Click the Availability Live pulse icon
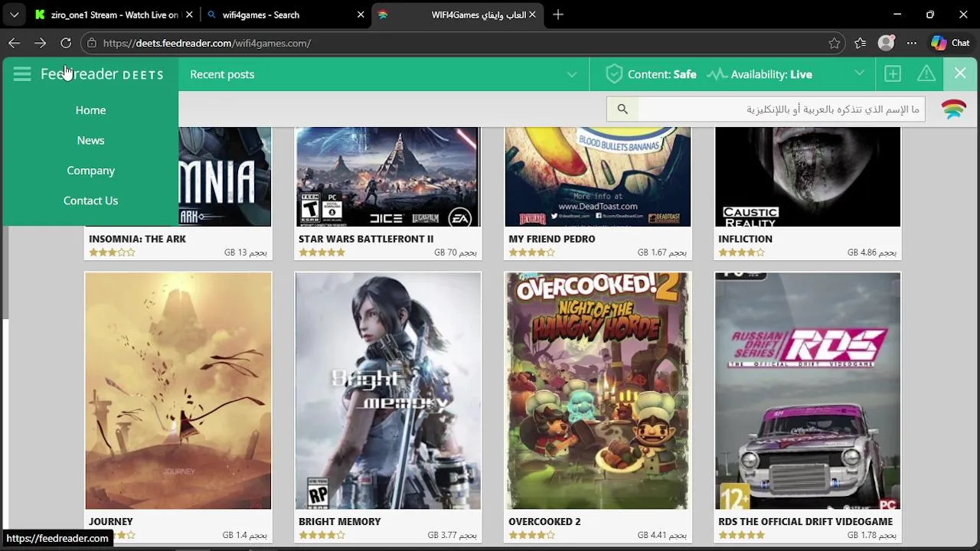Screen dimensions: 980x551 pyautogui.click(x=717, y=74)
